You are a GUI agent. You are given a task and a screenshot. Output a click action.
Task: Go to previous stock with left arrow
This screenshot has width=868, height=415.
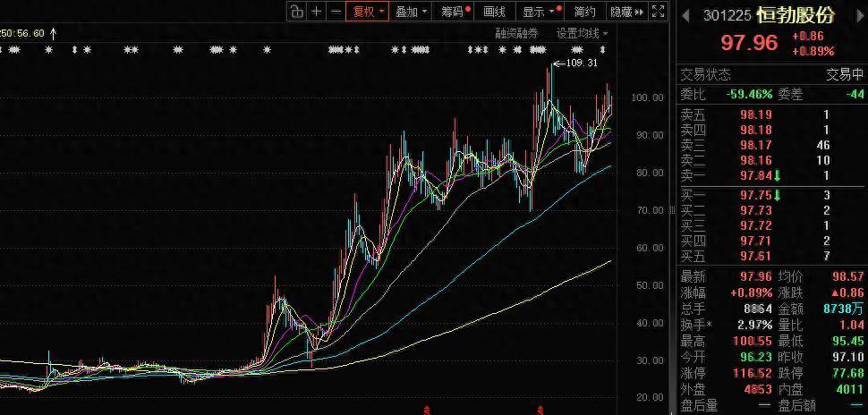(x=686, y=15)
